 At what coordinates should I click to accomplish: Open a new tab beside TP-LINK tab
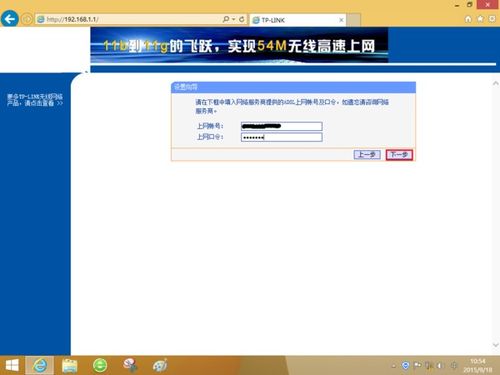click(354, 20)
